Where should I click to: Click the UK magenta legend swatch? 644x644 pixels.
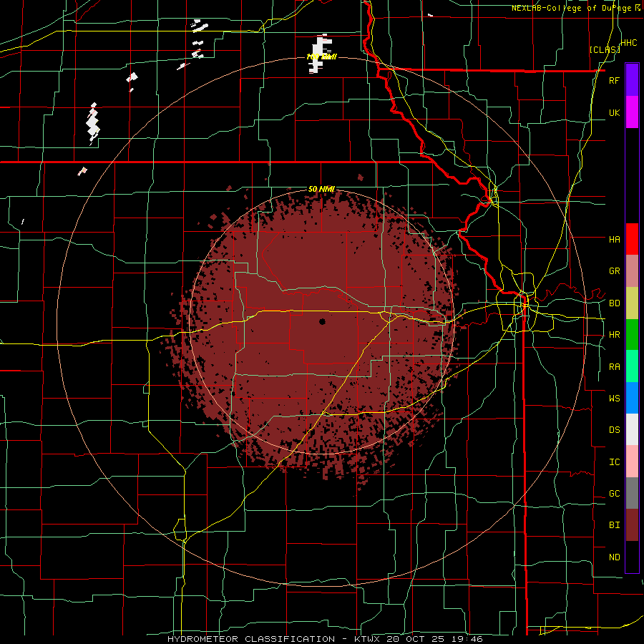[632, 112]
